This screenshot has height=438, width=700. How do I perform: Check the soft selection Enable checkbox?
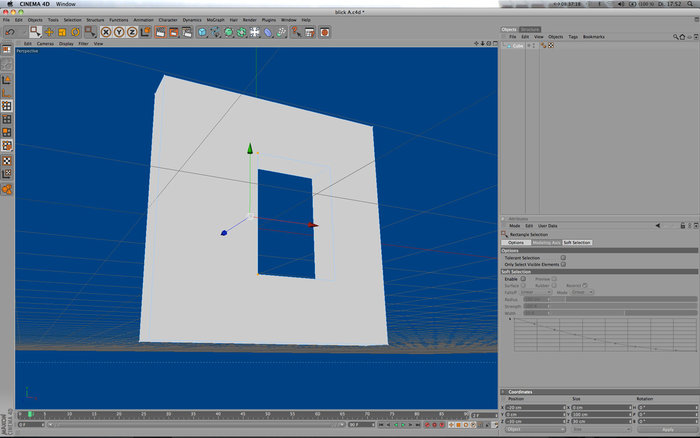[x=523, y=279]
